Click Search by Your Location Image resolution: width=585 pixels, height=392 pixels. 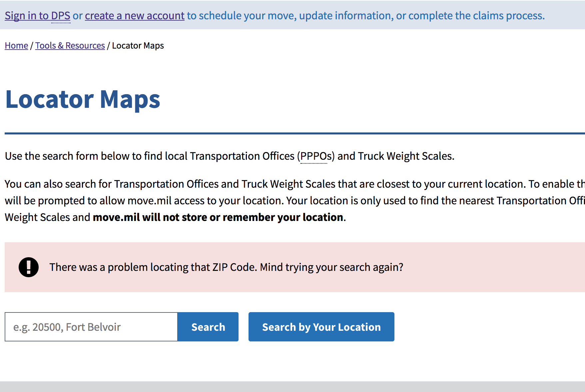pos(321,327)
